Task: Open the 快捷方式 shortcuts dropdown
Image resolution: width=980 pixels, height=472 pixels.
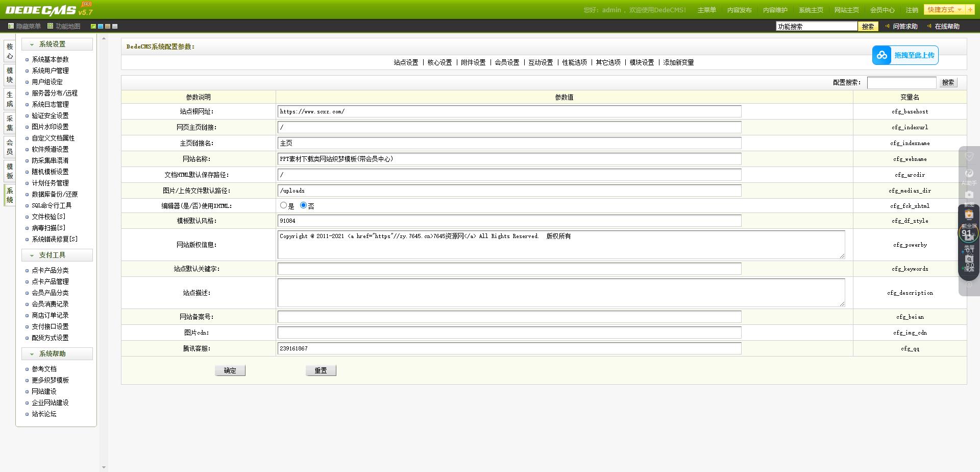Action: point(944,10)
